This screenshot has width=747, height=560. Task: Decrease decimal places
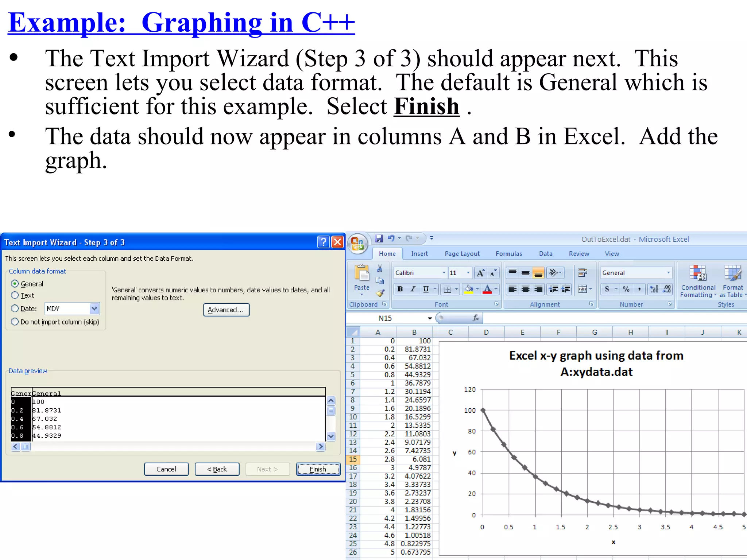coord(667,289)
